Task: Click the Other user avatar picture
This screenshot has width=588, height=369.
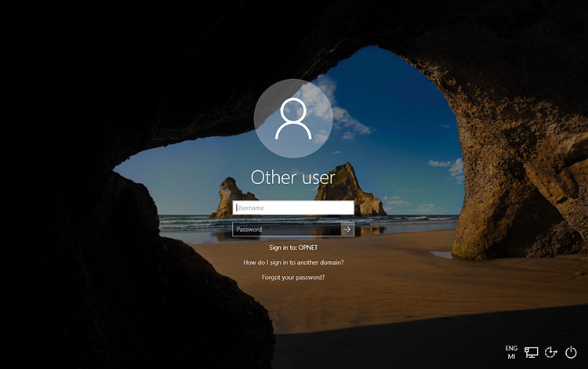Action: click(293, 118)
